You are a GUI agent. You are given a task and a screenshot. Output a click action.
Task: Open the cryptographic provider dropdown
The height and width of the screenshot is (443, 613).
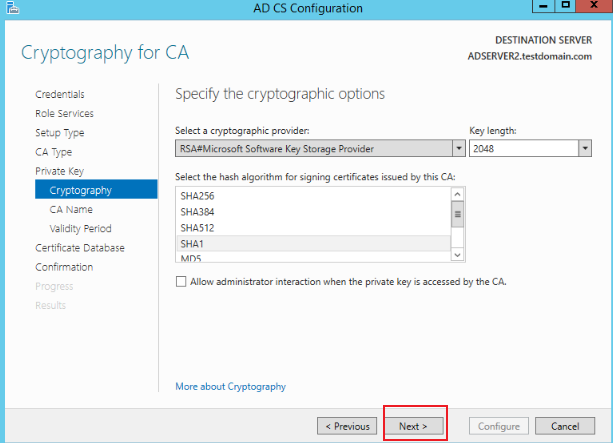coord(459,149)
